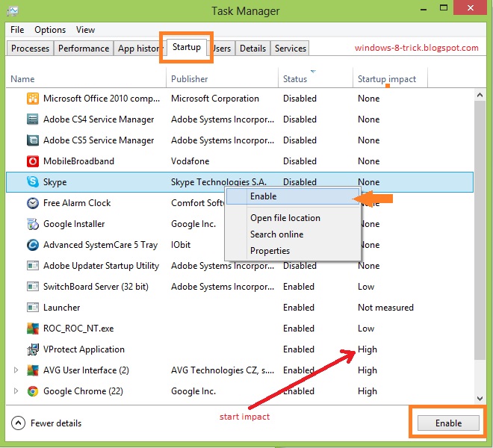Select the MobileBroadband row name
This screenshot has width=493, height=448.
(x=78, y=161)
